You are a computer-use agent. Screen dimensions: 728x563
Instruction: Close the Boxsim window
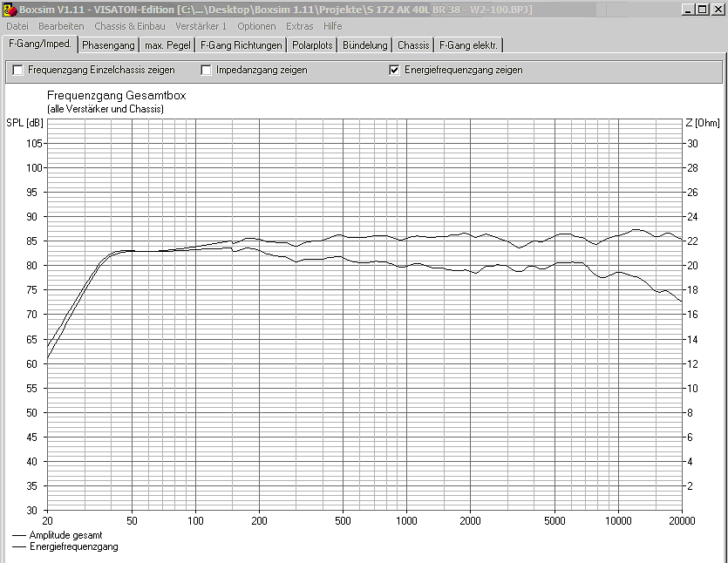click(718, 10)
